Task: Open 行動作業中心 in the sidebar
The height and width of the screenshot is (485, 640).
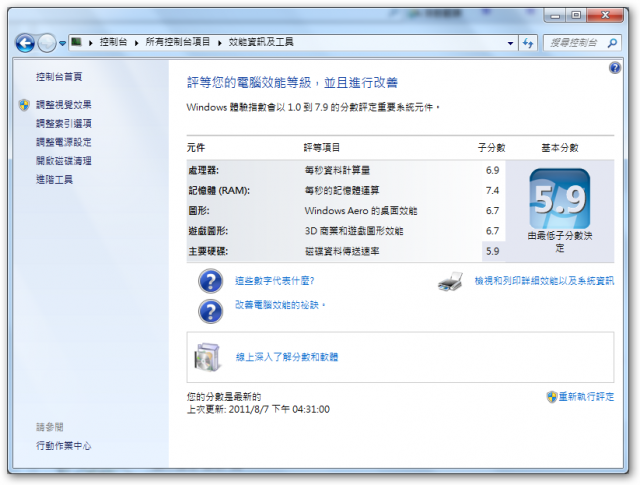Action: 64,446
